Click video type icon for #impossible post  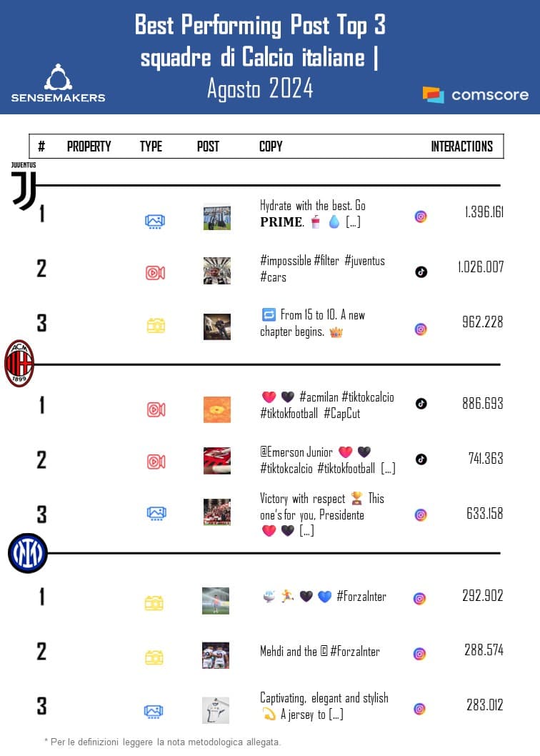pyautogui.click(x=155, y=272)
